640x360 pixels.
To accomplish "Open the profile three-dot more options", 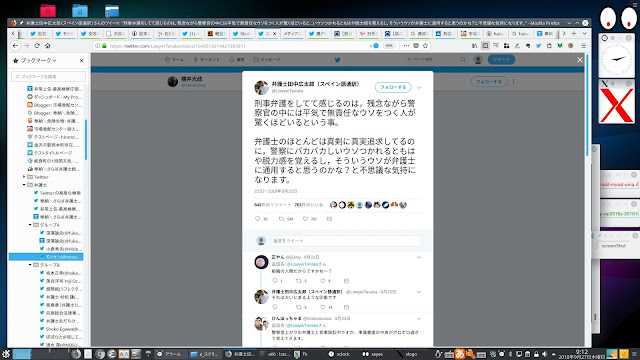I will [513, 82].
